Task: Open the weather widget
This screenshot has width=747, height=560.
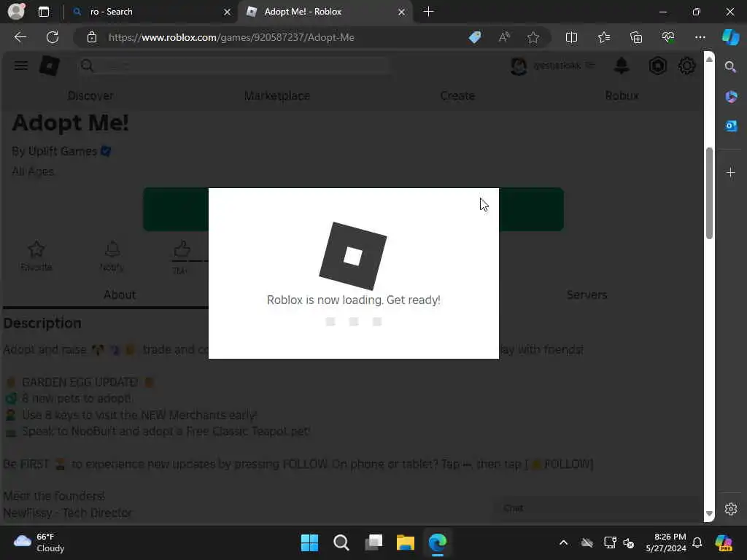Action: [x=39, y=542]
